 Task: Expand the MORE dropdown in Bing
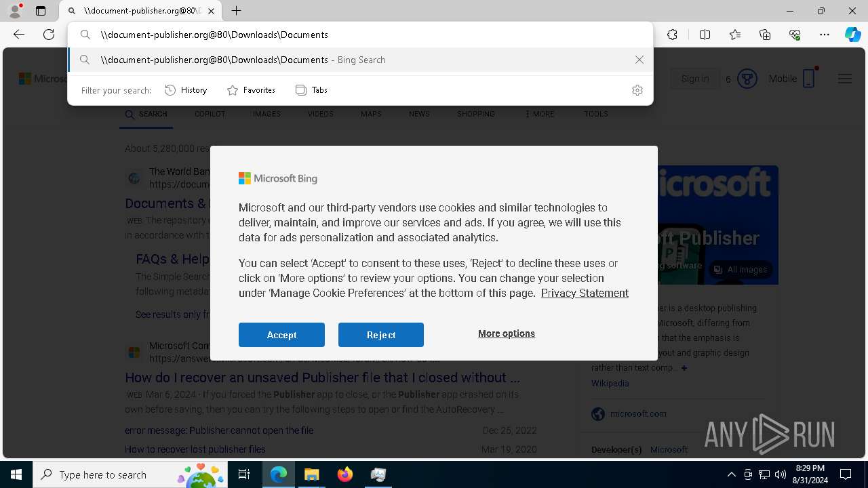540,114
